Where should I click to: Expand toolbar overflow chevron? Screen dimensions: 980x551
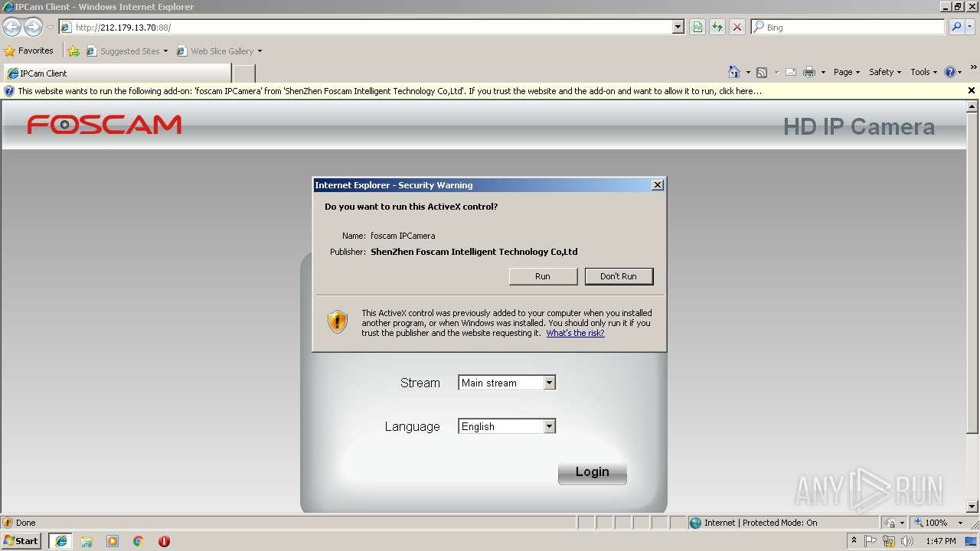973,67
